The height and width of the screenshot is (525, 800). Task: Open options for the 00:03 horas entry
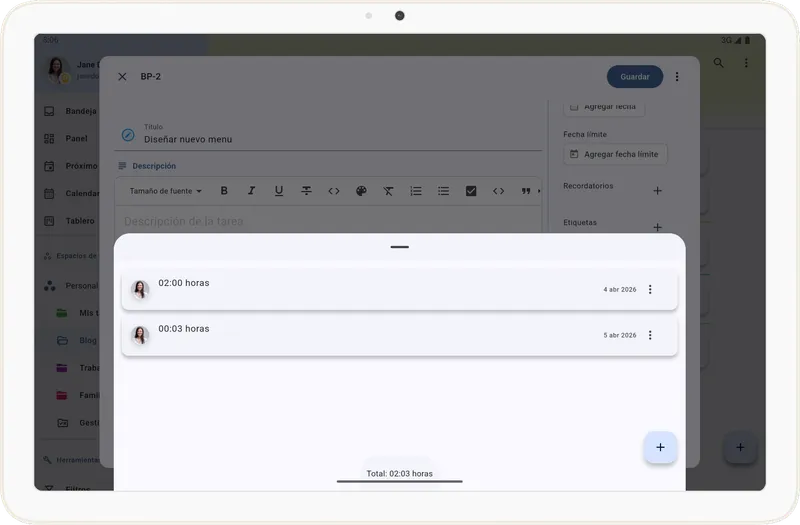pos(650,335)
